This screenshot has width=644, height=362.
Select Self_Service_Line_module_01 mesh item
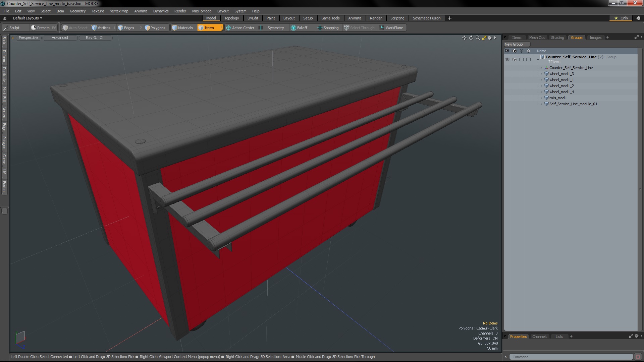pos(573,104)
